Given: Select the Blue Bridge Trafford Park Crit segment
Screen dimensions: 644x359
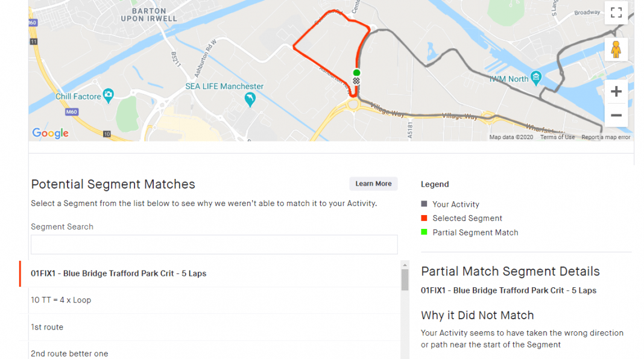Looking at the screenshot, I should (117, 273).
